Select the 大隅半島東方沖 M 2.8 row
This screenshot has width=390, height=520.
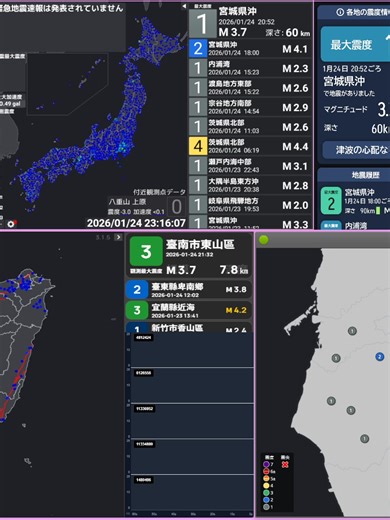click(250, 185)
